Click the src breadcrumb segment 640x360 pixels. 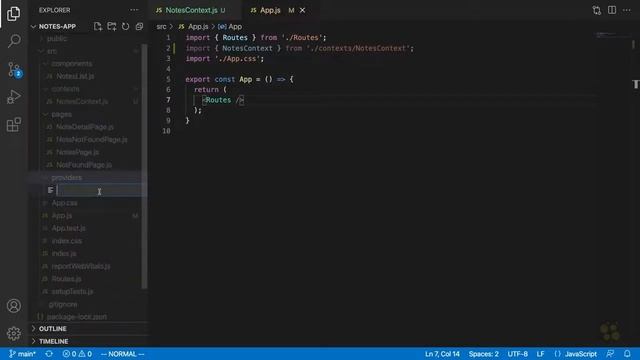pos(161,27)
